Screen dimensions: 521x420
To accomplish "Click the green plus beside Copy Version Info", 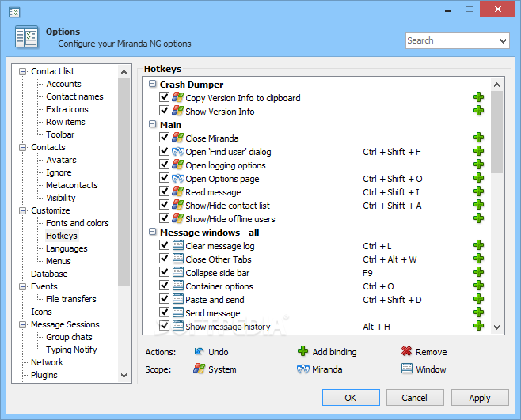I will point(478,97).
